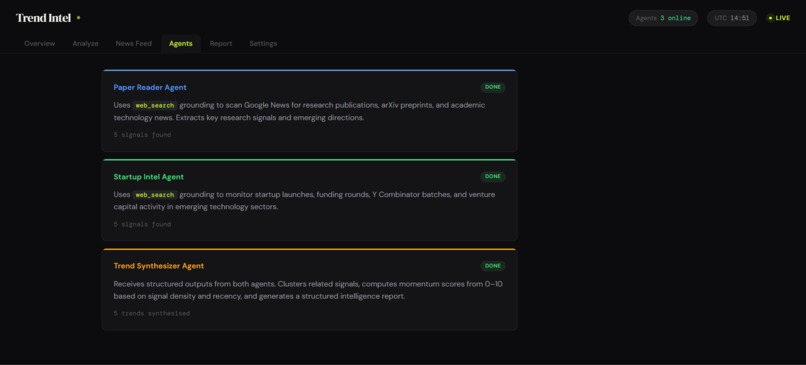Click "5 signals found" under Startup Intel Agent
This screenshot has width=806, height=365.
click(142, 225)
